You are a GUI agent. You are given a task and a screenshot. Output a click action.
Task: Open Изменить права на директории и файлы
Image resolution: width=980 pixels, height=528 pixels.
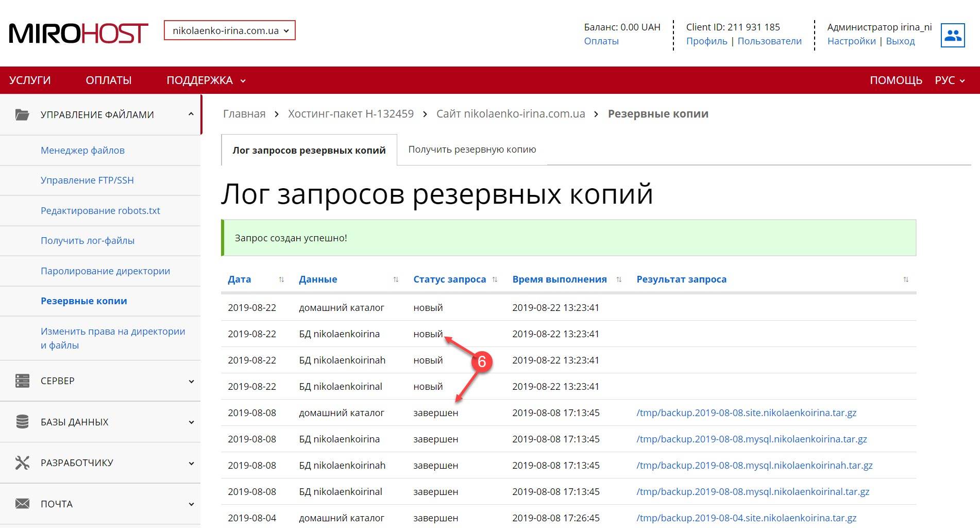[x=113, y=338]
